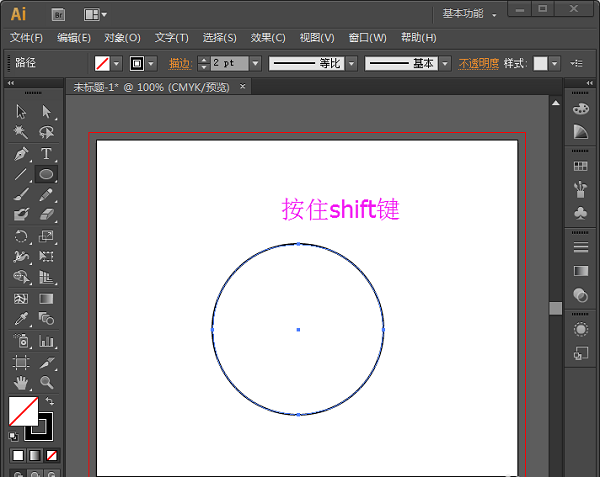Screen dimensions: 600x477
Task: Select the Pen tool
Action: click(x=21, y=154)
